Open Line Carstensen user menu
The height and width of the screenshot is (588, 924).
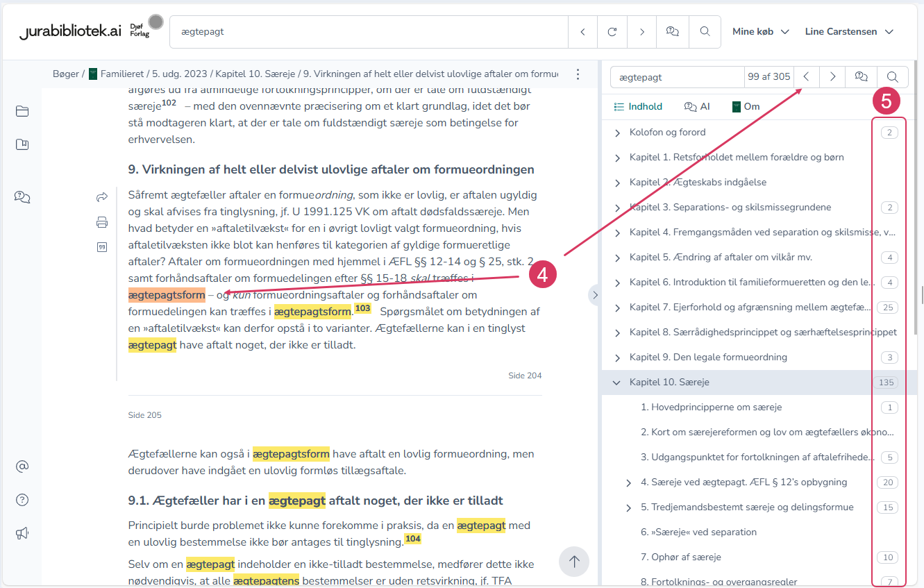point(848,32)
